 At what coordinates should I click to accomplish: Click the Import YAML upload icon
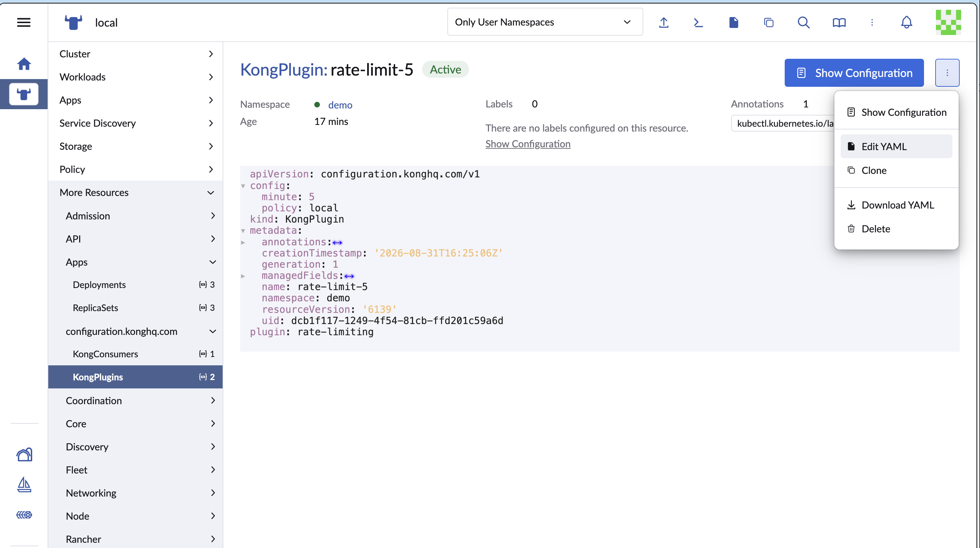click(x=664, y=22)
